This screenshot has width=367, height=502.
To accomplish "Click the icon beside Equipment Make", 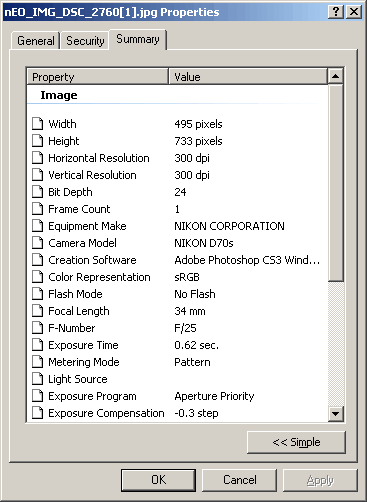I will point(38,226).
